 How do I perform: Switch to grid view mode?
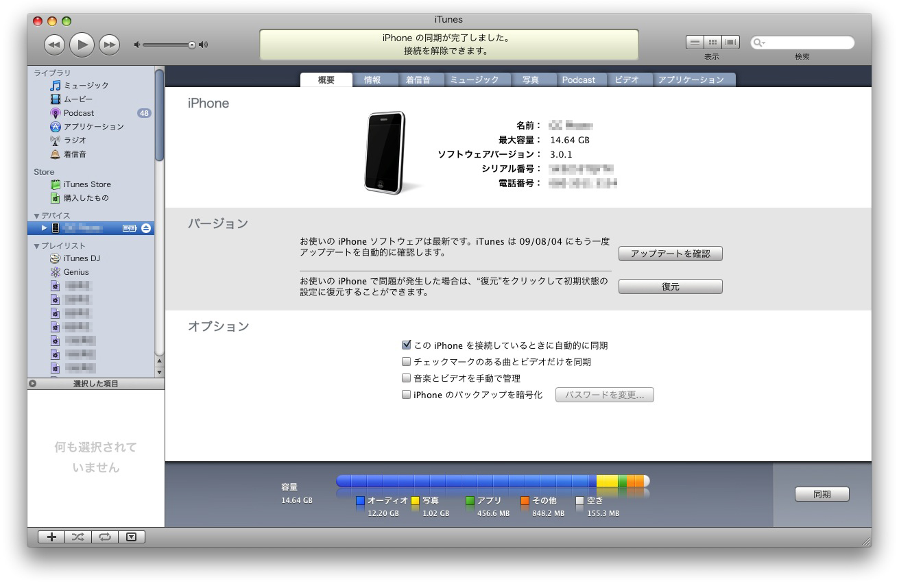coord(713,42)
